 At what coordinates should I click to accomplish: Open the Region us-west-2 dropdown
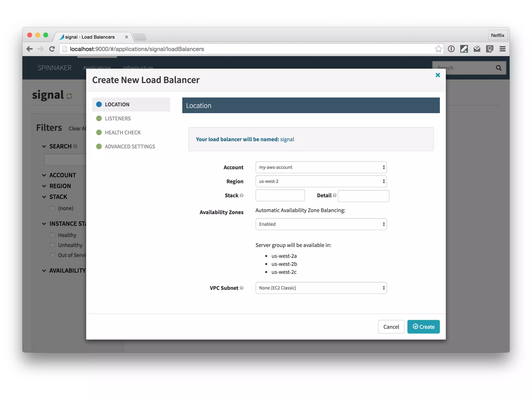[x=321, y=181]
